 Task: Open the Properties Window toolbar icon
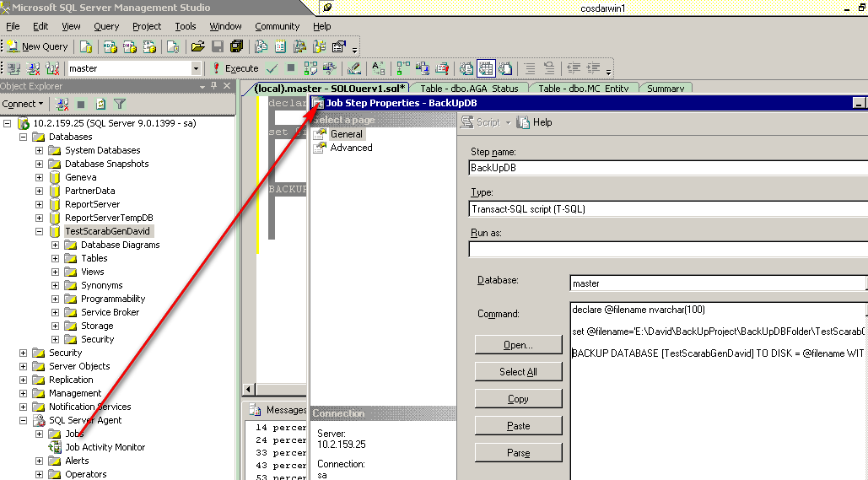tap(339, 46)
